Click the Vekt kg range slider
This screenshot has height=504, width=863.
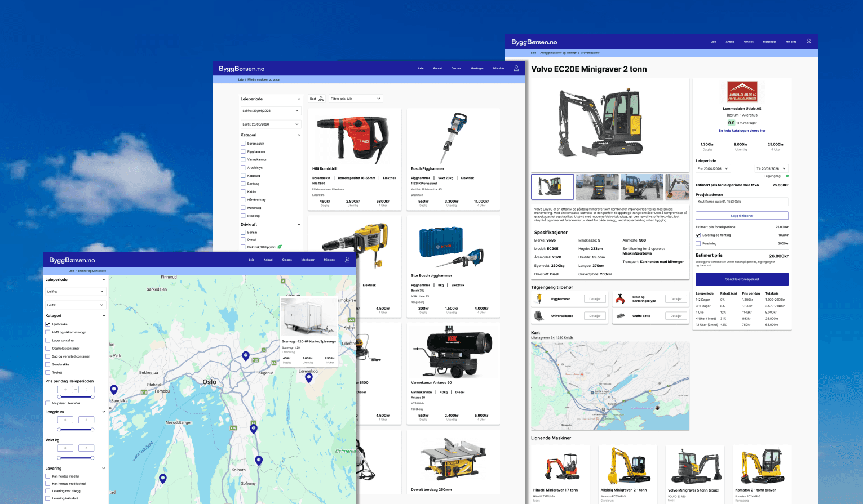click(x=76, y=458)
